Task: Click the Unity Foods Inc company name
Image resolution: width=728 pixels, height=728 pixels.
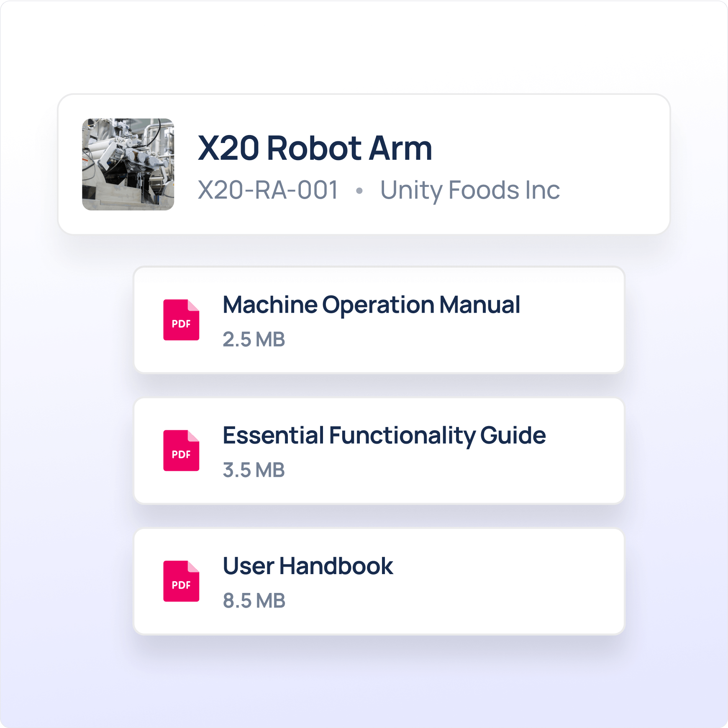Action: [470, 190]
